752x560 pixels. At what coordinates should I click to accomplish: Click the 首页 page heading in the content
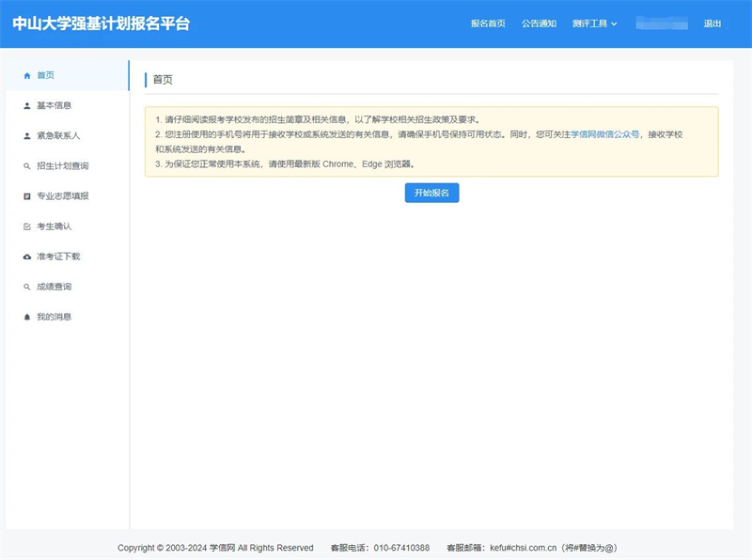point(163,80)
